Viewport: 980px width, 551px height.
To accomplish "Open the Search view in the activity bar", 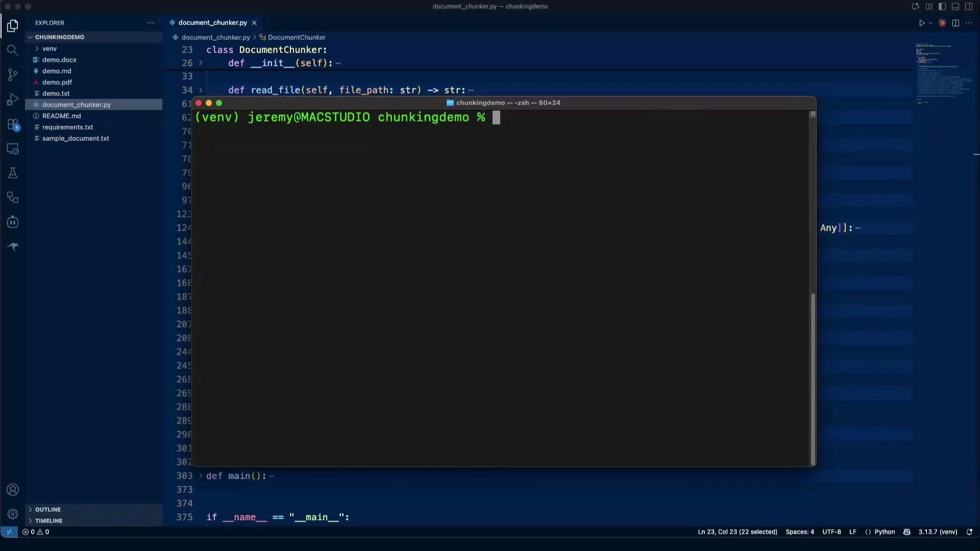I will pyautogui.click(x=13, y=50).
